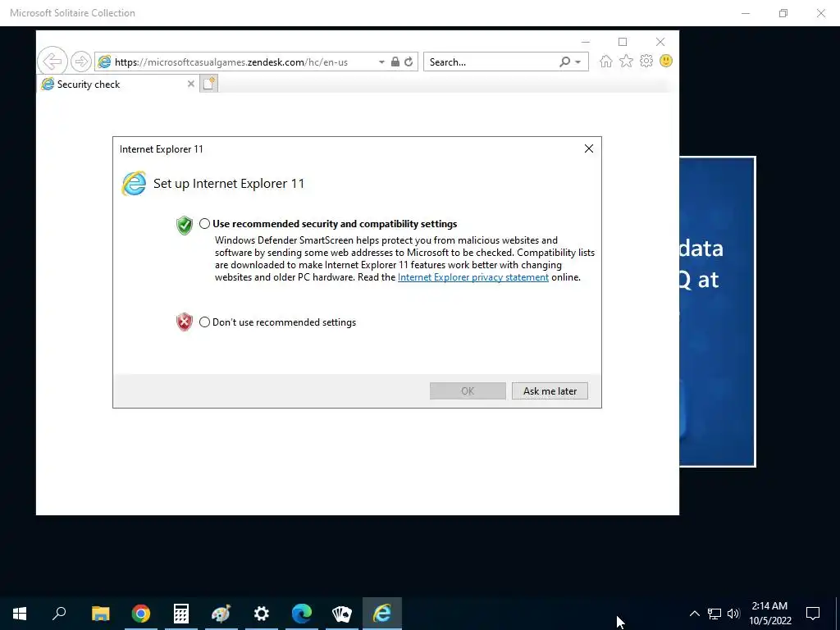Minimize the Internet Explorer window

click(586, 42)
